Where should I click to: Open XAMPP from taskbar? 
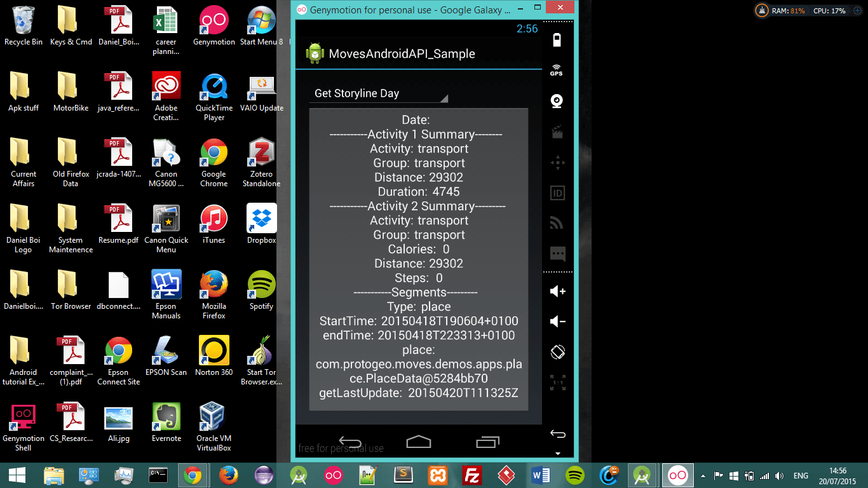pyautogui.click(x=437, y=475)
